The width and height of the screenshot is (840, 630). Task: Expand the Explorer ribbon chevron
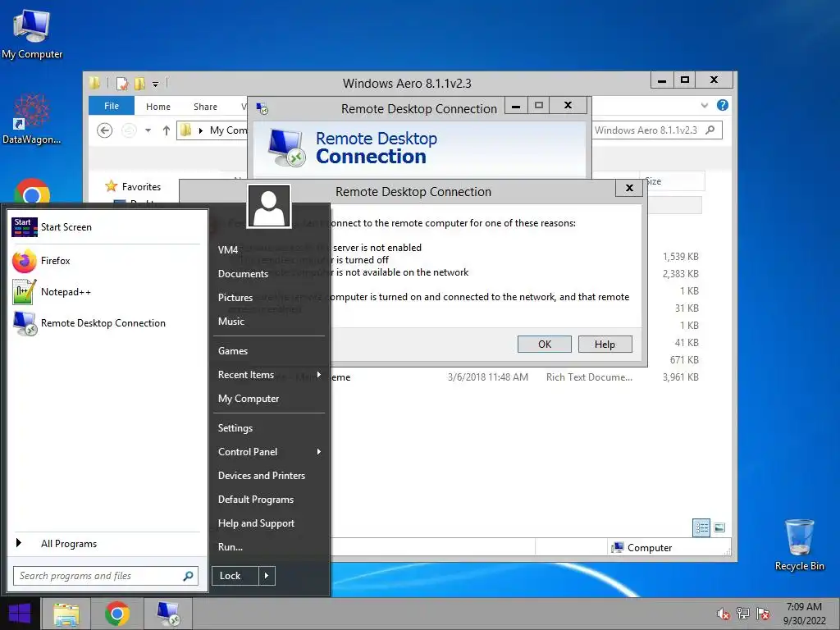tap(705, 106)
